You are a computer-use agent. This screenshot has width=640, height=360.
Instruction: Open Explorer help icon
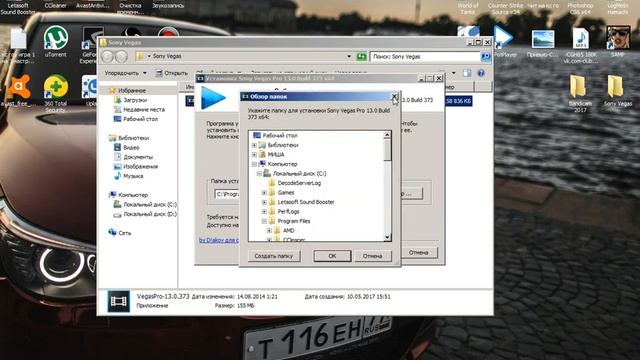[x=481, y=73]
